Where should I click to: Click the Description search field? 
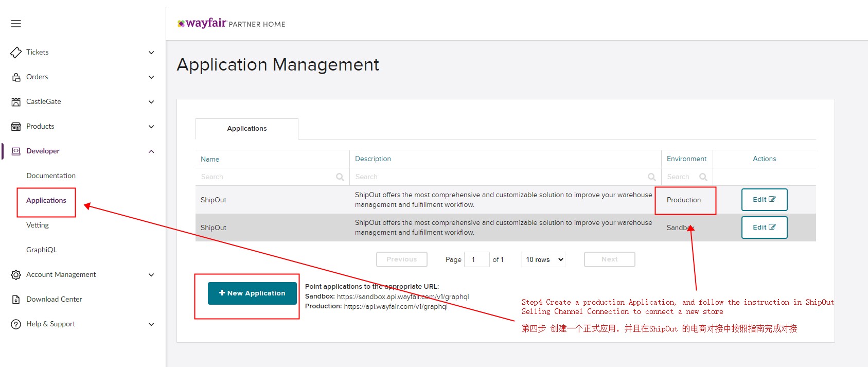point(505,177)
